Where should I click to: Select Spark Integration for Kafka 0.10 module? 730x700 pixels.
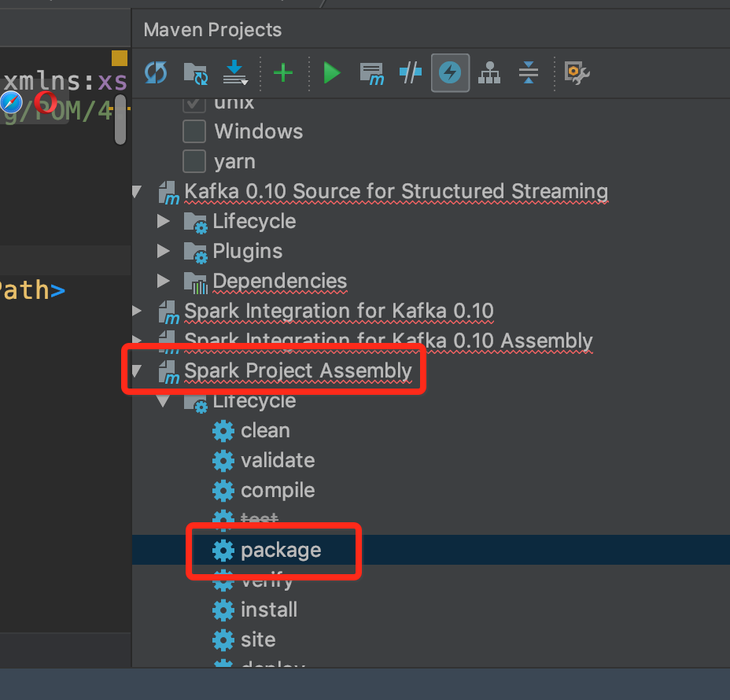339,311
